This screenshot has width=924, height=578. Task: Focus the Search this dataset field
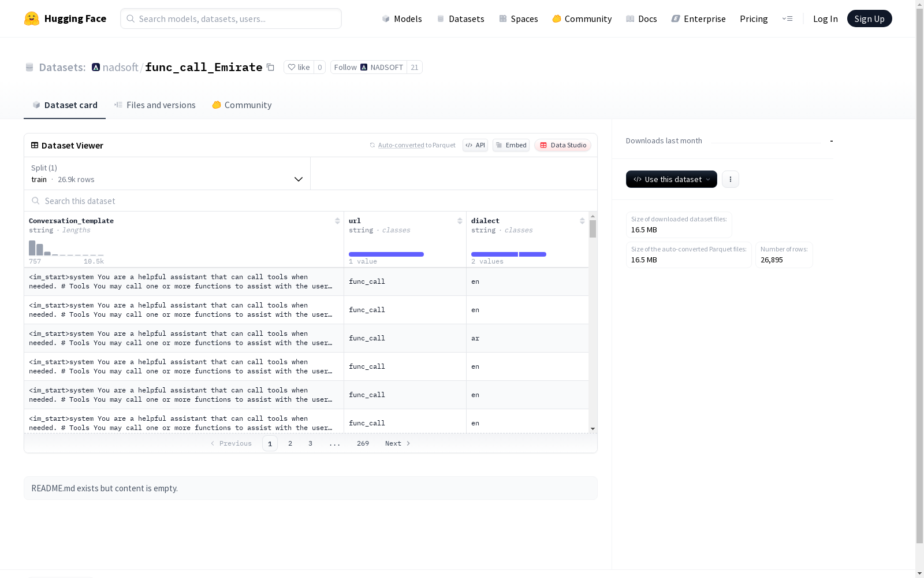point(311,201)
